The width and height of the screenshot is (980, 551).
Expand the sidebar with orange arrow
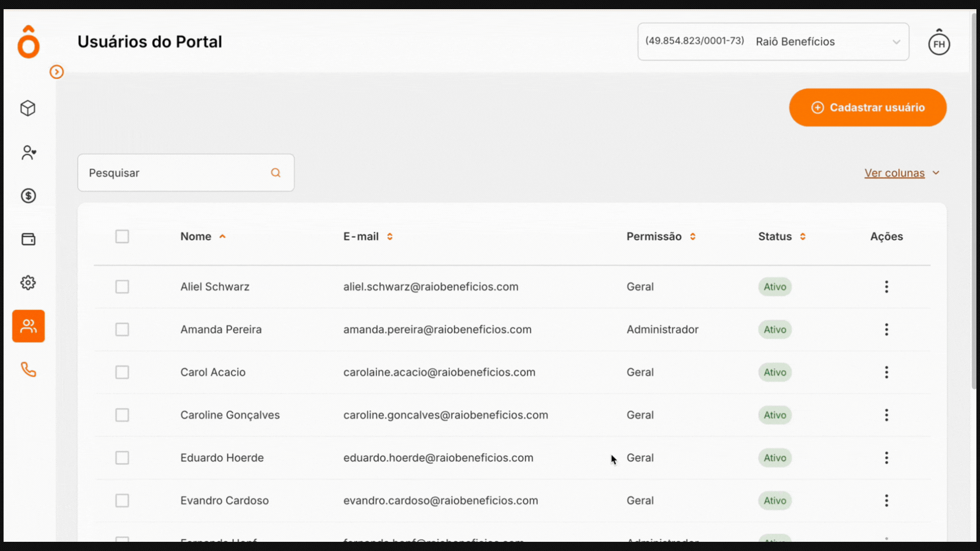point(57,72)
